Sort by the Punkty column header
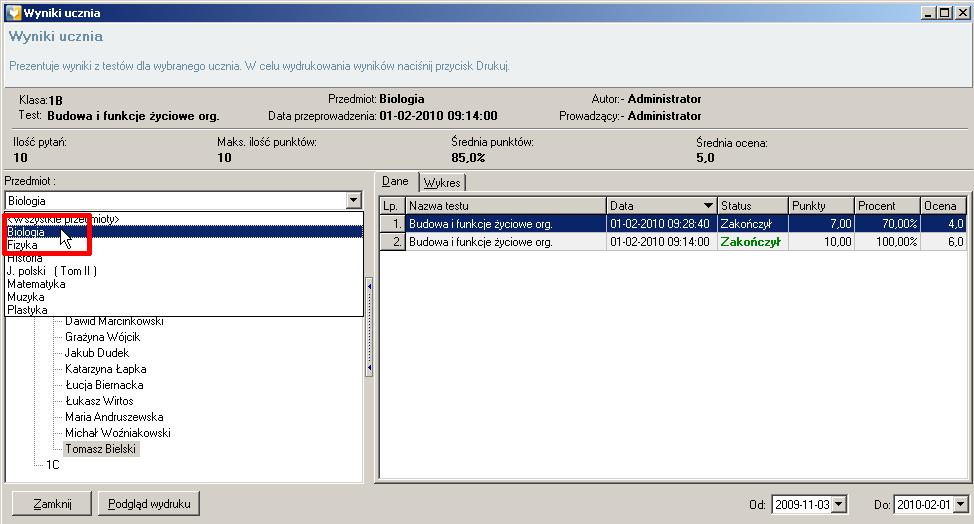 821,206
